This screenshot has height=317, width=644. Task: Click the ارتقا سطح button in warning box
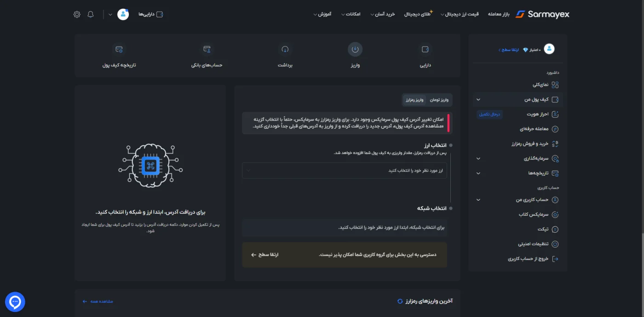pyautogui.click(x=265, y=254)
